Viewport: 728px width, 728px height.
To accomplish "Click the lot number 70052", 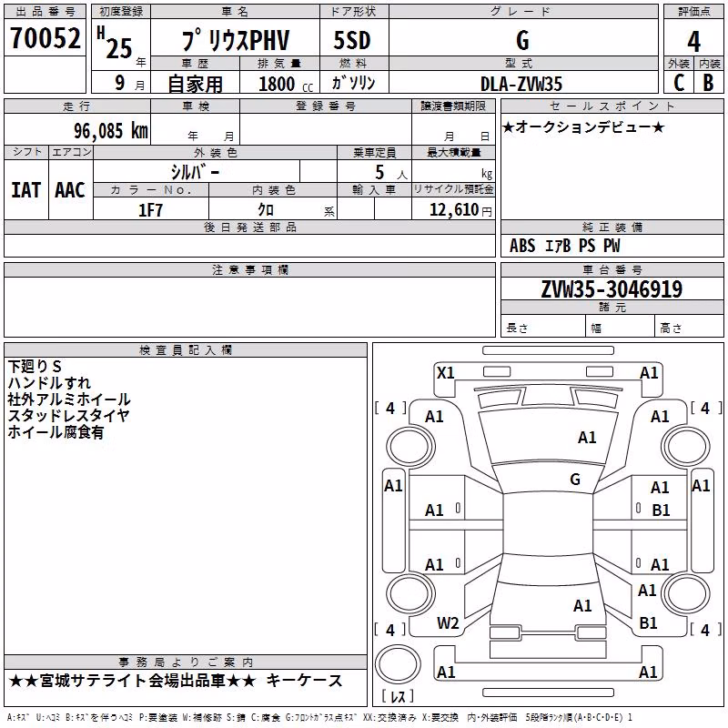I will (x=45, y=38).
